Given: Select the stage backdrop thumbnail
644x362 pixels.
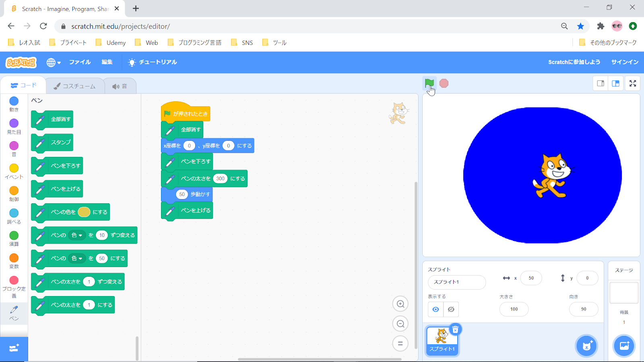Looking at the screenshot, I should coord(624,293).
